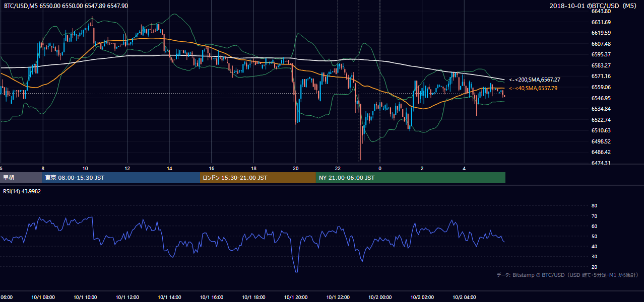Click the 10/1 20:00 time label

(296, 297)
